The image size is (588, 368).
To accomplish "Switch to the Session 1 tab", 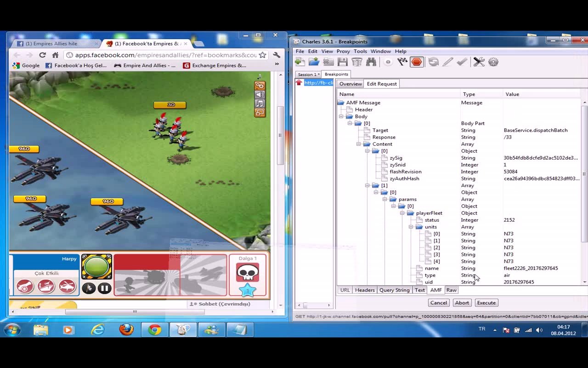I will tap(308, 74).
